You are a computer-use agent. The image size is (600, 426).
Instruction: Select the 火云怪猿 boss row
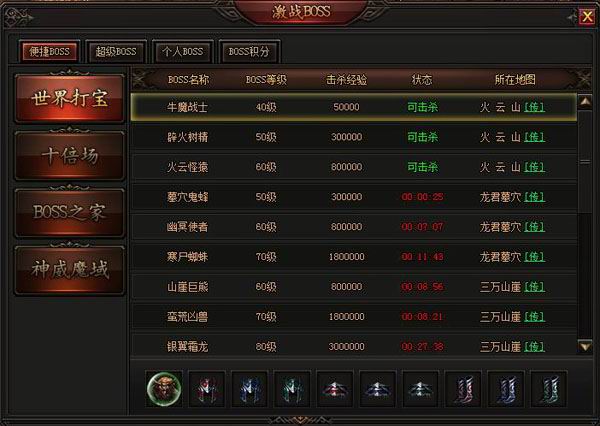pyautogui.click(x=354, y=167)
